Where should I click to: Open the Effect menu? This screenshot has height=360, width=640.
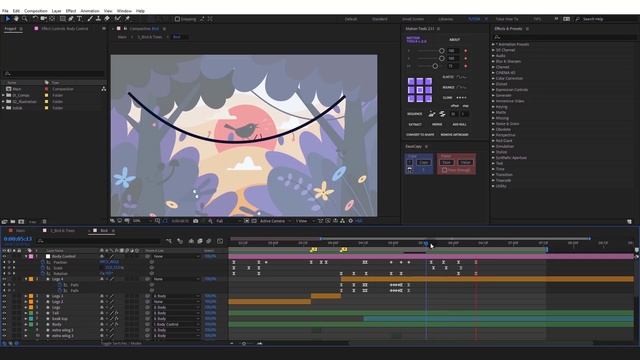coord(71,11)
